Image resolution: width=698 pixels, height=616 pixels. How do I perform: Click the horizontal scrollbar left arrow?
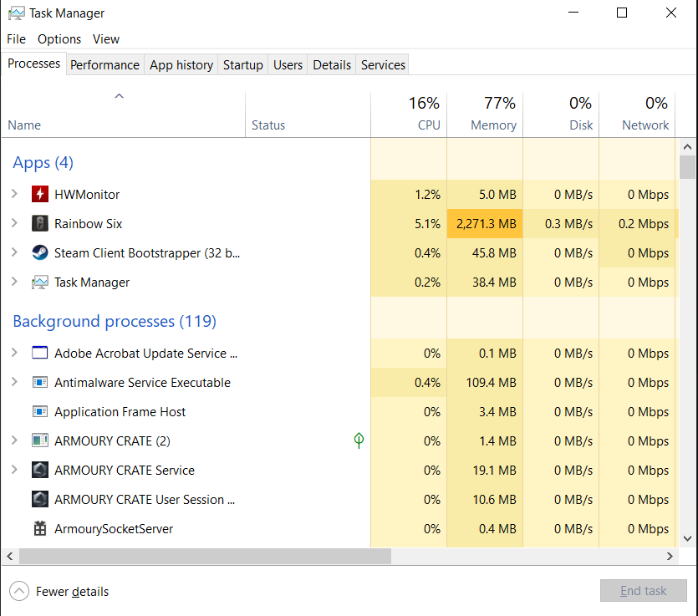[x=10, y=556]
